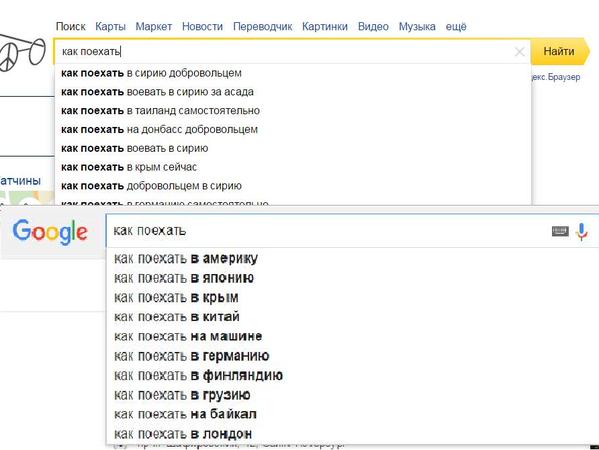This screenshot has height=450, width=599.
Task: Select suggestion 'на донбасс добровольцем'
Action: [293, 129]
